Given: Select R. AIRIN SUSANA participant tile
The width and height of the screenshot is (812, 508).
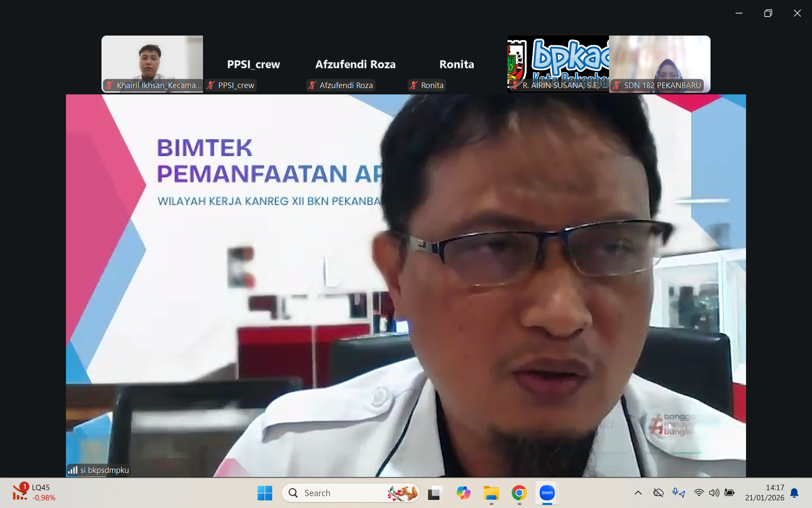Looking at the screenshot, I should 558,64.
